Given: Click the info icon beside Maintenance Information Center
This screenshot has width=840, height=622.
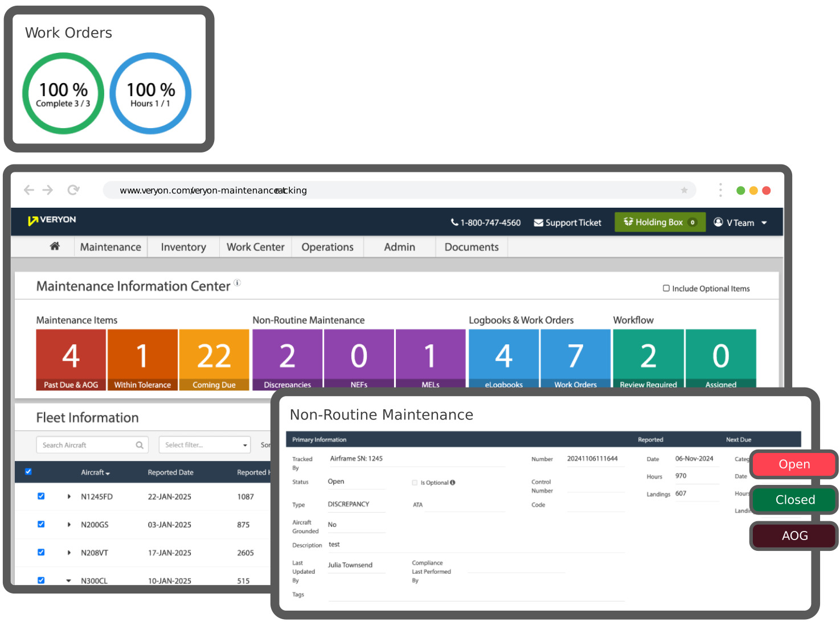Looking at the screenshot, I should point(237,282).
